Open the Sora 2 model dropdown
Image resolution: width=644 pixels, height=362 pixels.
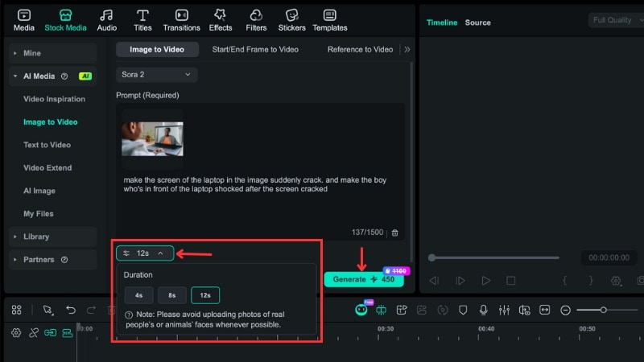pos(156,75)
